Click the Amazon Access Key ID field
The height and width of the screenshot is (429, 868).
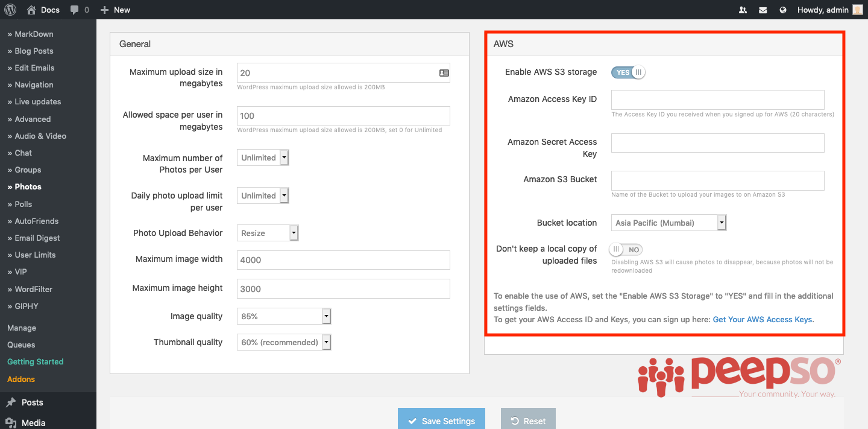pyautogui.click(x=717, y=100)
